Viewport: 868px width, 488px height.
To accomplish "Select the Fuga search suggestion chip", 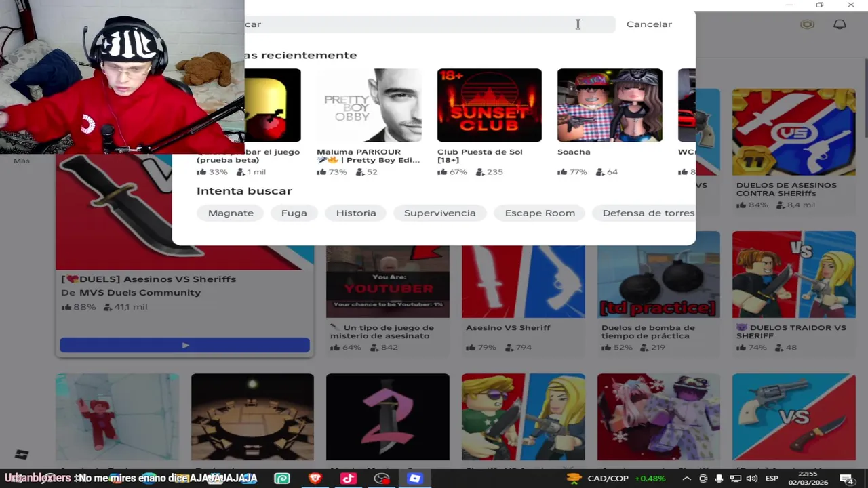I will click(294, 213).
